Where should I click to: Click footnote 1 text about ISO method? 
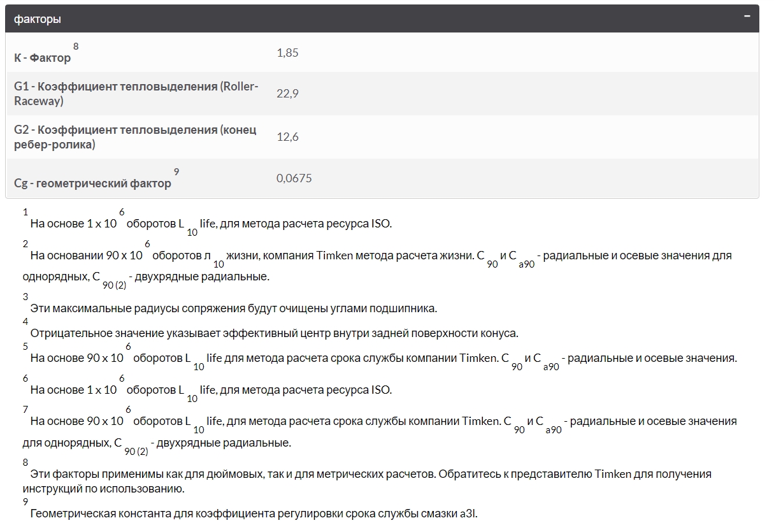pyautogui.click(x=210, y=224)
